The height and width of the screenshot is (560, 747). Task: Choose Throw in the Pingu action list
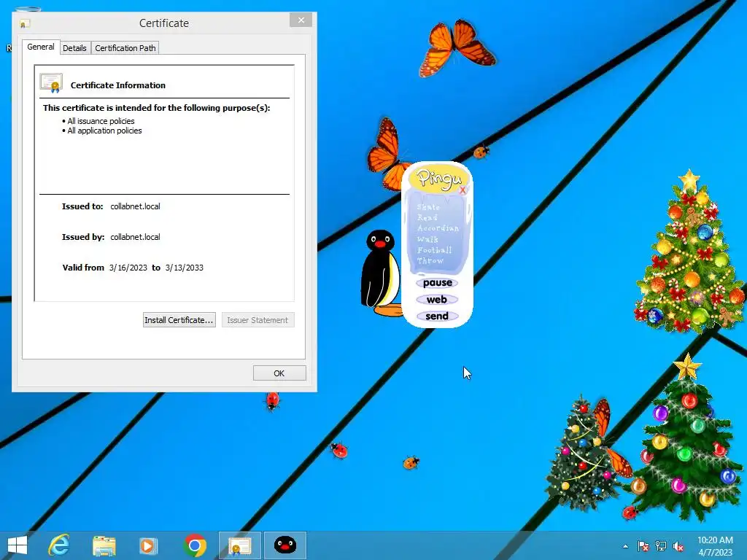pos(430,260)
